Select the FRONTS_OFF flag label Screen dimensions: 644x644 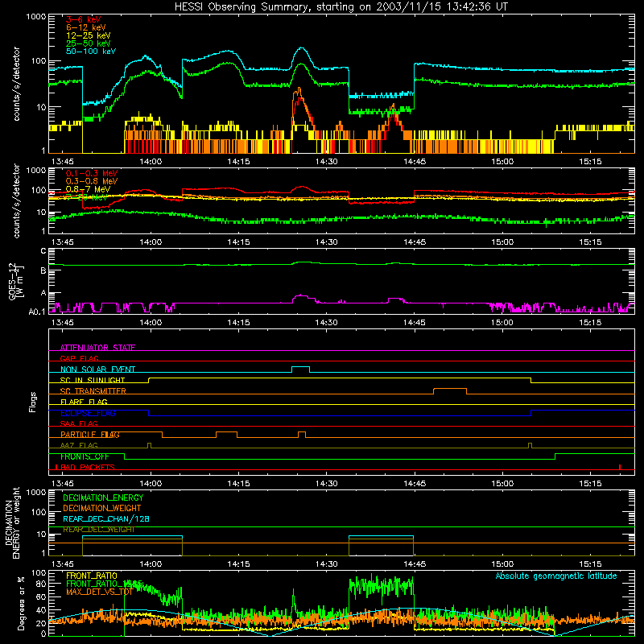(x=85, y=456)
